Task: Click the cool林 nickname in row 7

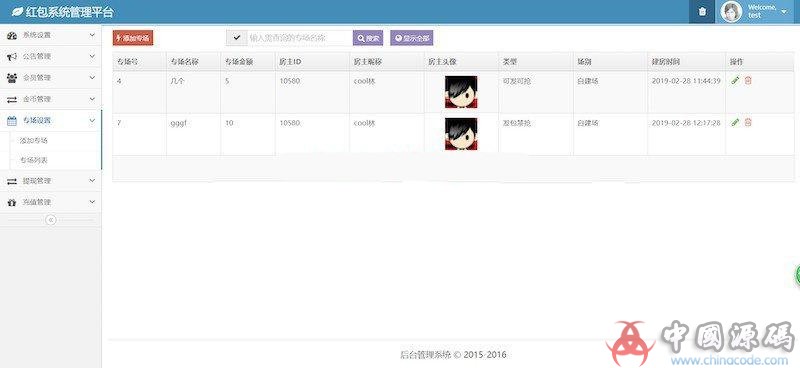Action: (364, 123)
